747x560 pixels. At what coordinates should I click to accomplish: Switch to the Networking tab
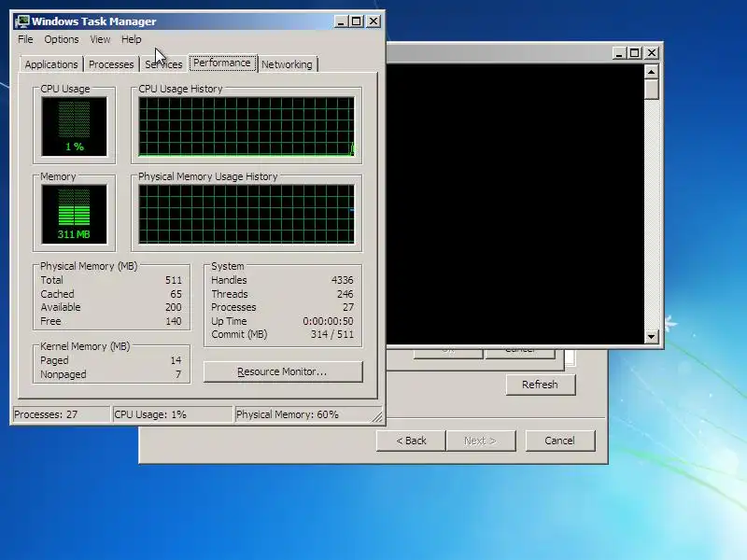[287, 64]
